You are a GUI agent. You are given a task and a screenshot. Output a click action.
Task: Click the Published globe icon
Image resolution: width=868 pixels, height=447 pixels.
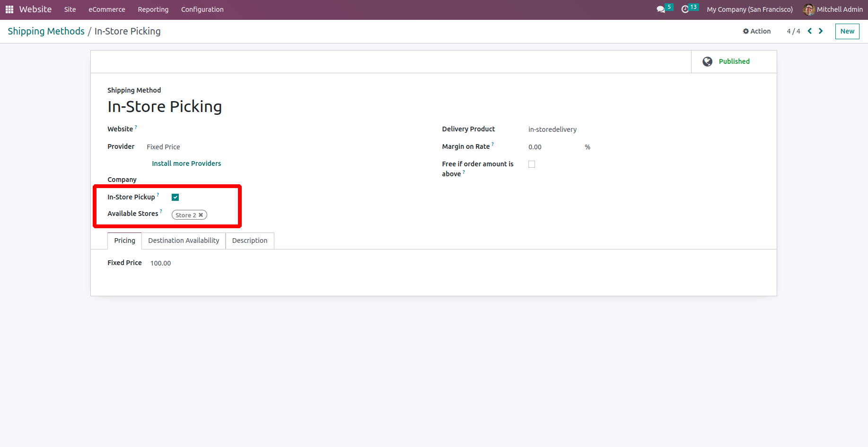click(x=708, y=61)
